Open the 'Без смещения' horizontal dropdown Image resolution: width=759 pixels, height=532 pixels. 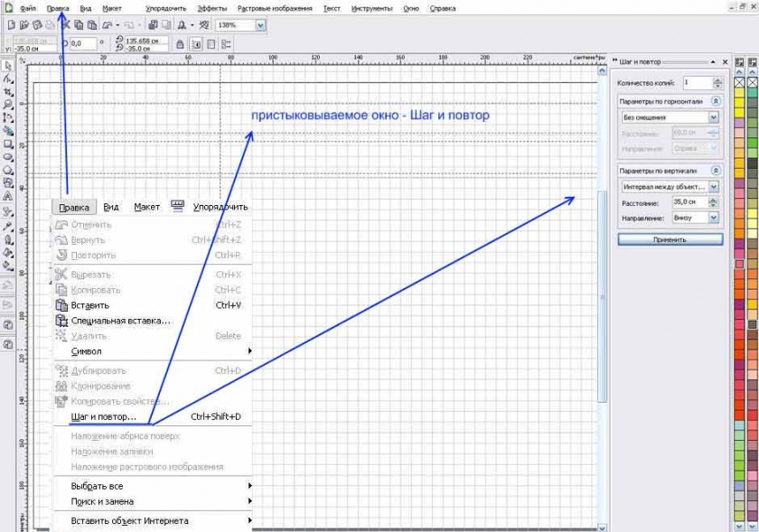pyautogui.click(x=714, y=117)
